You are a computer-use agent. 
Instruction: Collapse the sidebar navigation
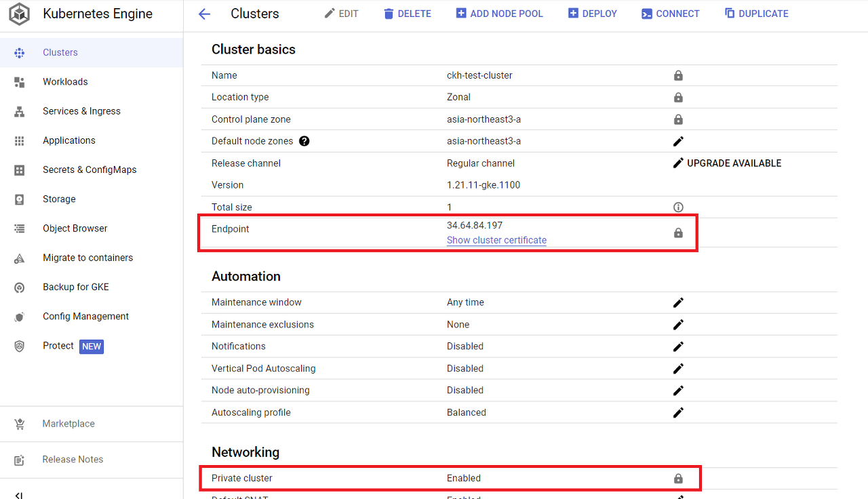tap(19, 495)
